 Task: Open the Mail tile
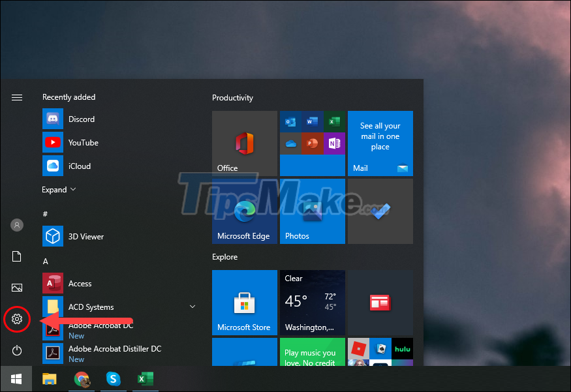[380, 143]
